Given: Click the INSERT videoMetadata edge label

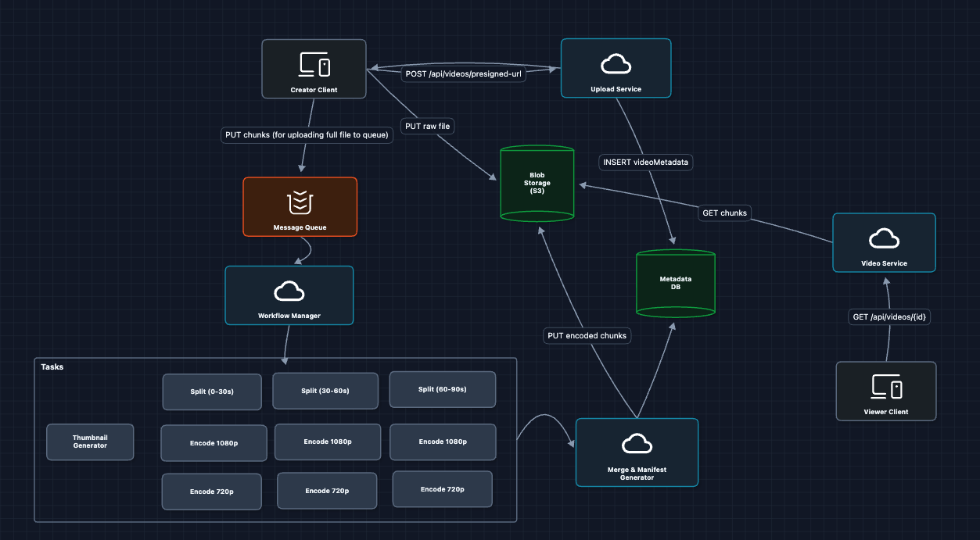Looking at the screenshot, I should point(646,163).
